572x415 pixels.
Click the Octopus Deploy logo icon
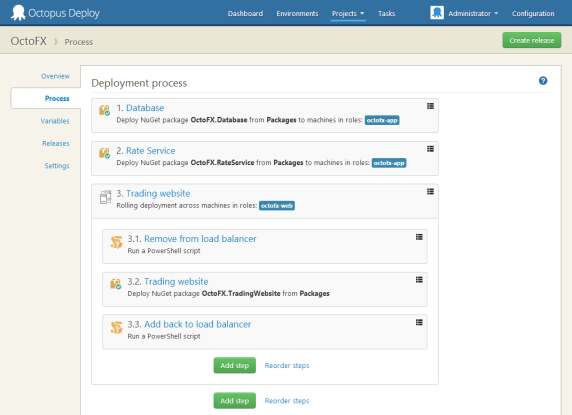[18, 13]
